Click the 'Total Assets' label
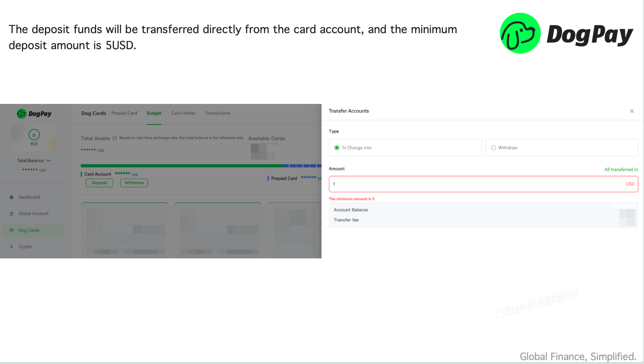 [95, 138]
